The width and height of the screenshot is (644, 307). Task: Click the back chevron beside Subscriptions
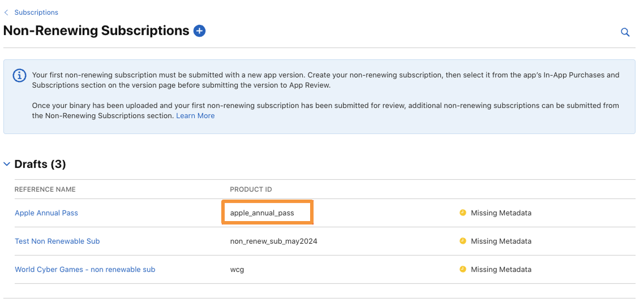(6, 12)
